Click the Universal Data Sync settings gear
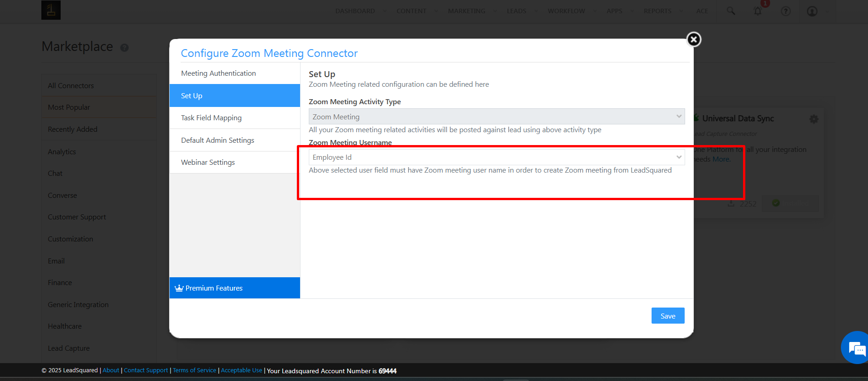 (814, 119)
